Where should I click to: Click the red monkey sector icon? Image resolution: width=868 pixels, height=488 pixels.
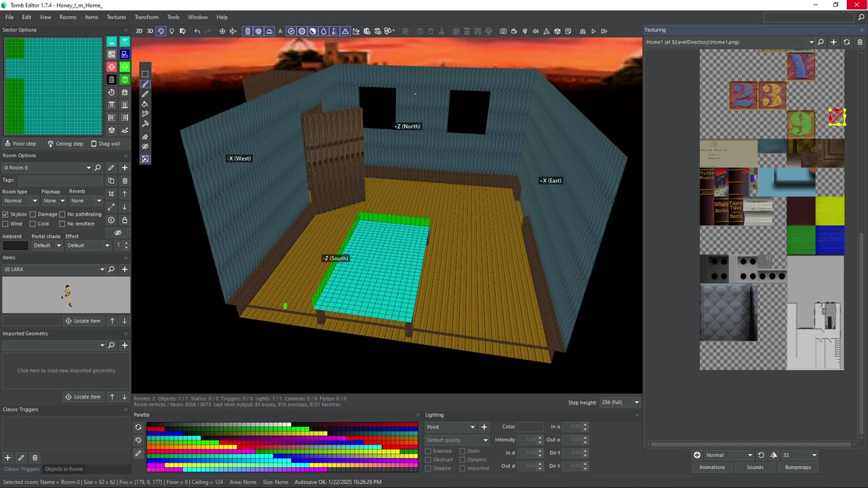click(112, 67)
